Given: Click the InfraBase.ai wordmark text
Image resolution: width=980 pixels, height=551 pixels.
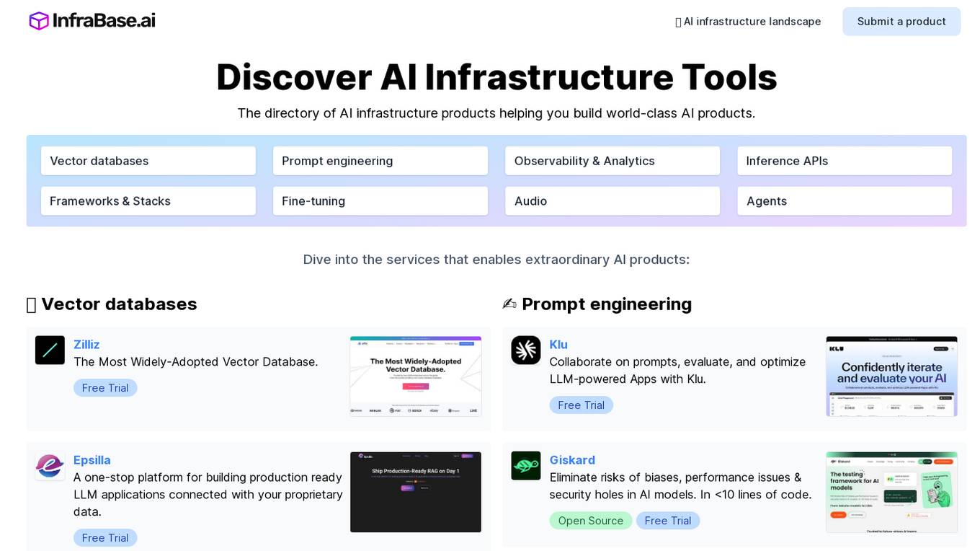Looking at the screenshot, I should click(104, 21).
